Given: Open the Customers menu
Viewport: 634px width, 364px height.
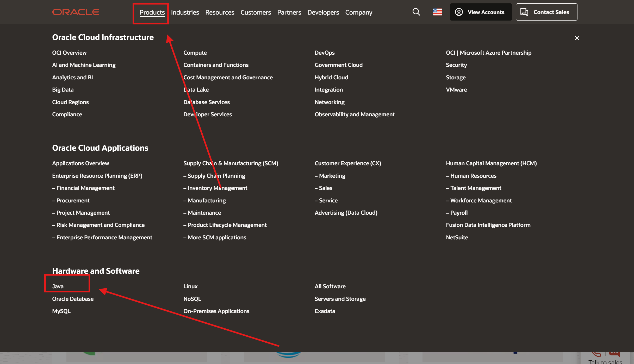Looking at the screenshot, I should pyautogui.click(x=256, y=12).
